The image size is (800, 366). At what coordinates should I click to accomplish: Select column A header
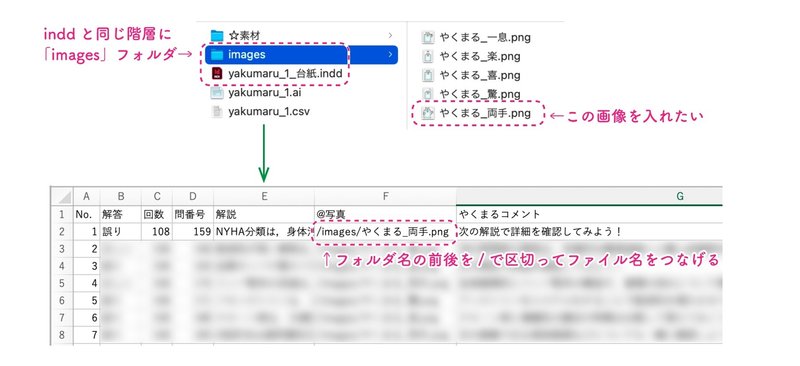pos(86,197)
